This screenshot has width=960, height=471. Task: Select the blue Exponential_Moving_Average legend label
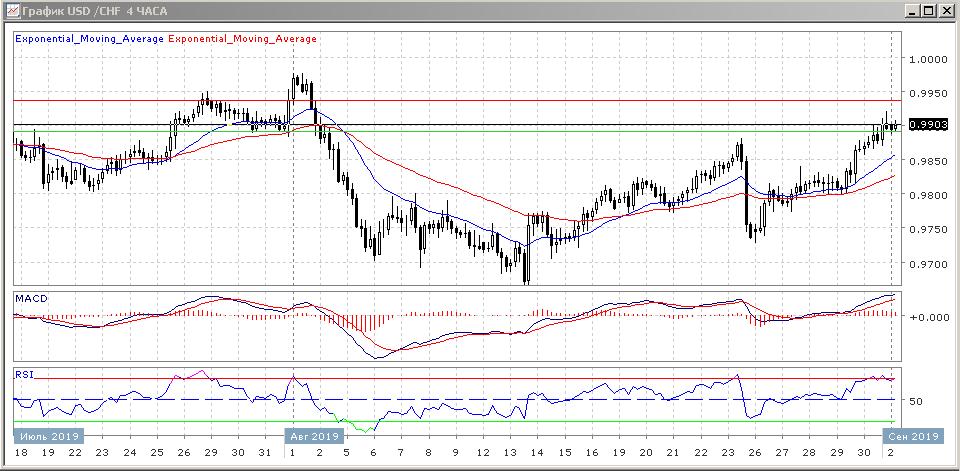coord(90,39)
